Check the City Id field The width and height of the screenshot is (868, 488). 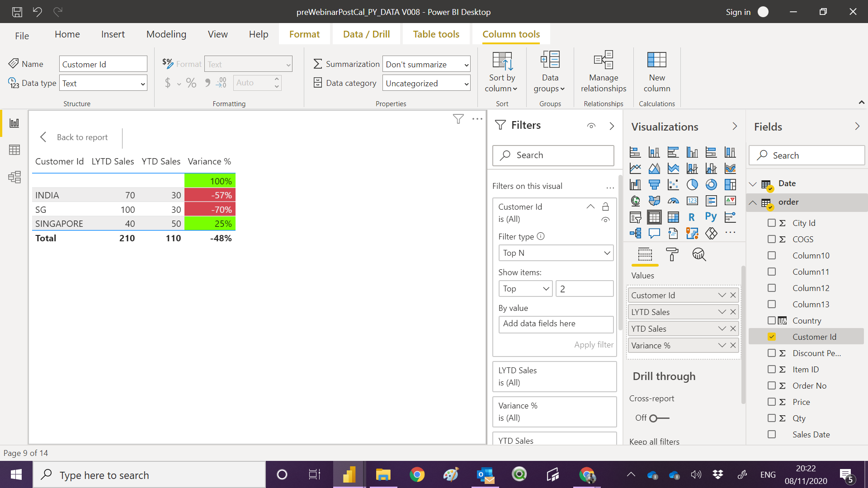[x=772, y=223]
